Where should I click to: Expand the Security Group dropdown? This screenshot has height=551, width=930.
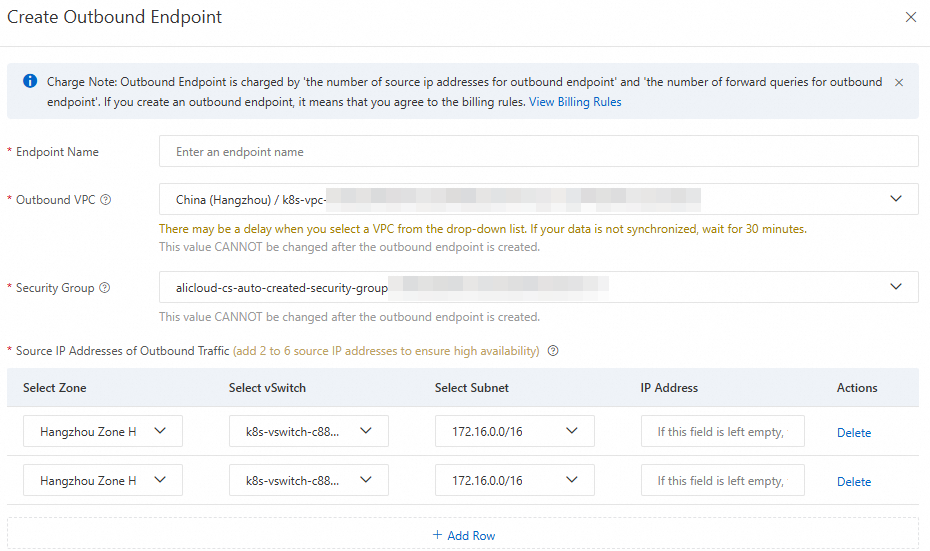click(538, 288)
